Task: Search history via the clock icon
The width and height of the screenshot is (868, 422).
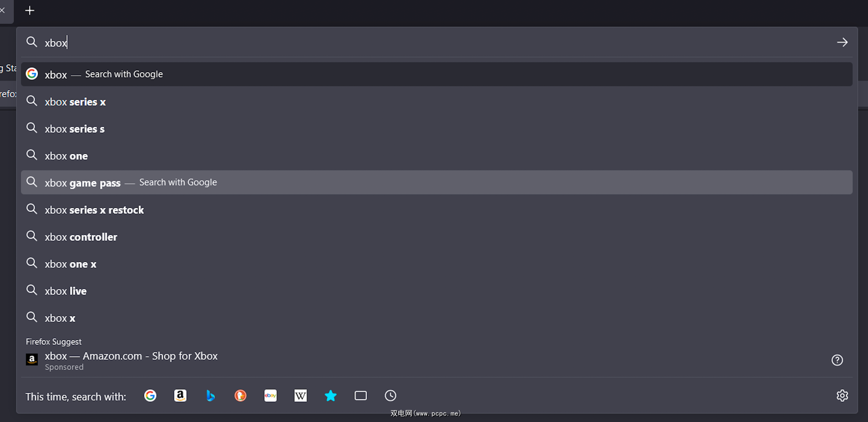Action: pos(390,395)
